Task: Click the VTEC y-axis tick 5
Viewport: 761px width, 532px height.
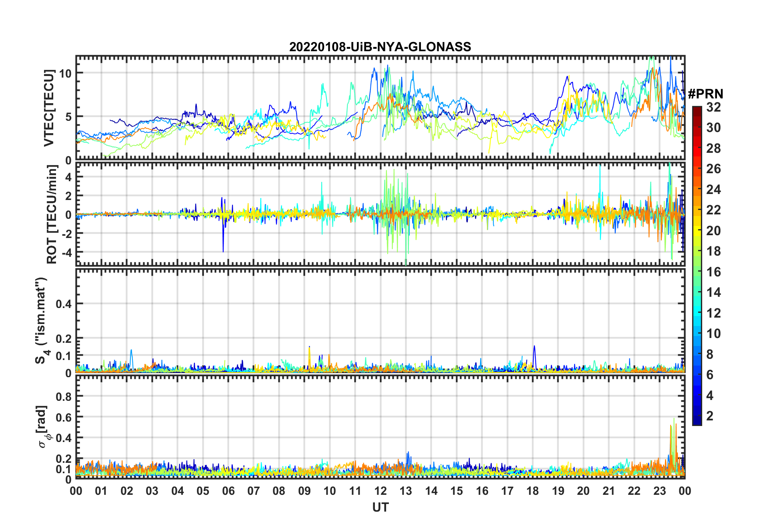Action: pos(68,116)
